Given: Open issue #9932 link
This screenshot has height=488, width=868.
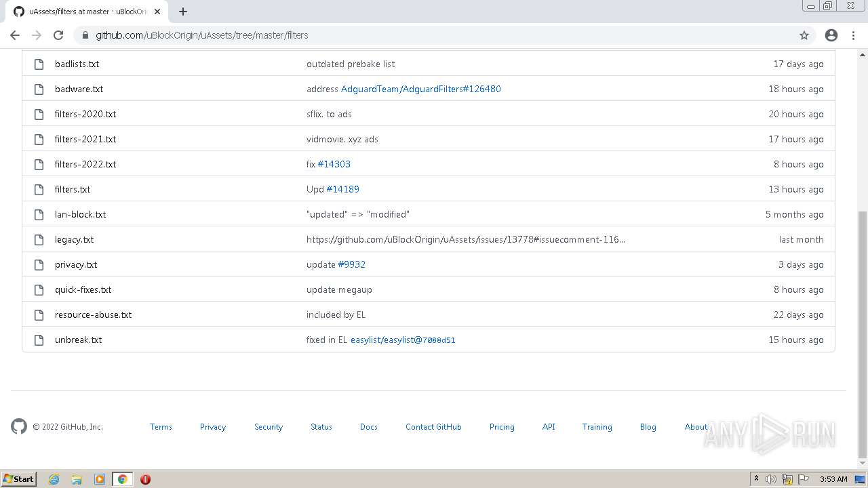Looking at the screenshot, I should point(352,264).
